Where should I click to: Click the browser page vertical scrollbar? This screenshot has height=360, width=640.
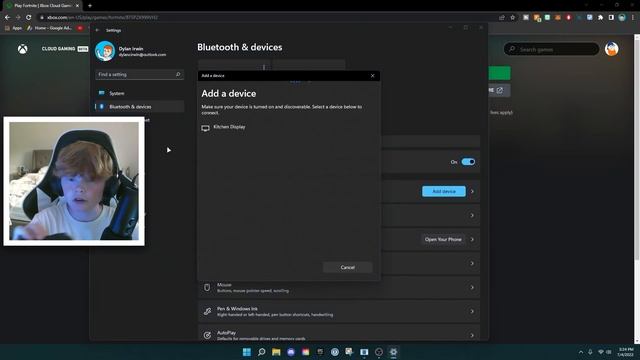click(x=637, y=147)
